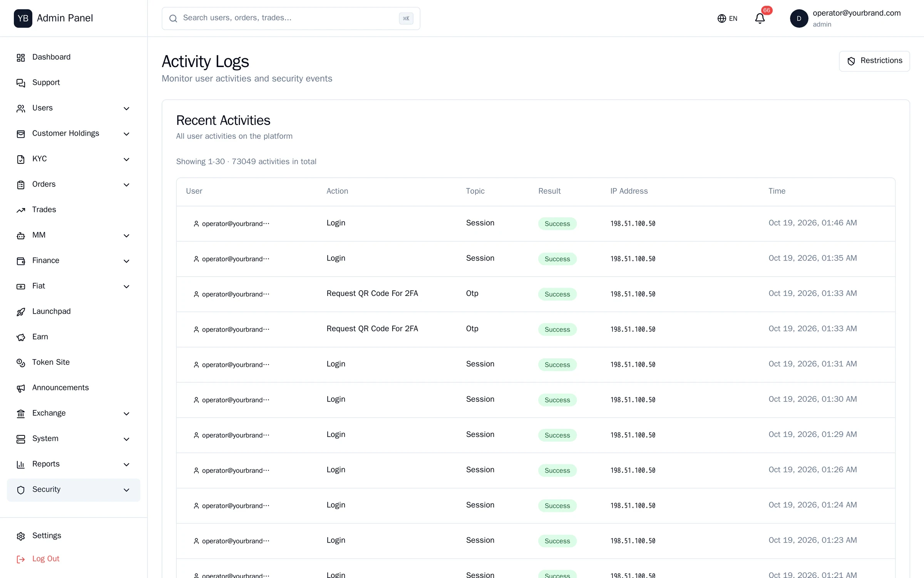Click the Dashboard grid icon
924x578 pixels.
pyautogui.click(x=21, y=58)
